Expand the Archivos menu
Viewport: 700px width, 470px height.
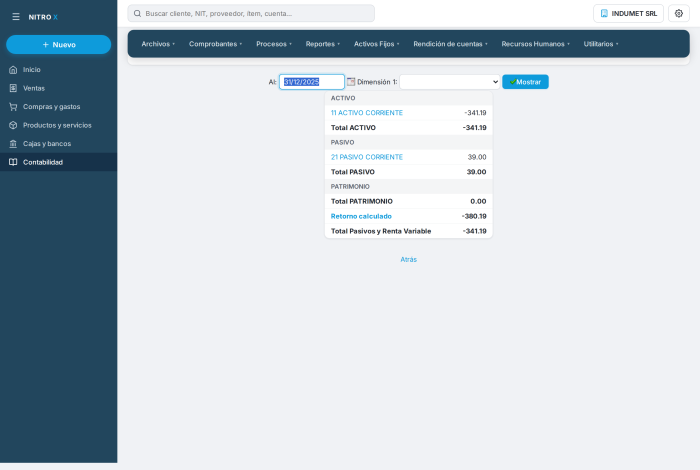pos(158,44)
